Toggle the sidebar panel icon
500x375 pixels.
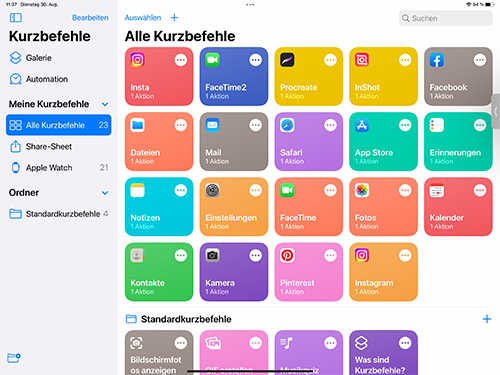click(x=16, y=18)
